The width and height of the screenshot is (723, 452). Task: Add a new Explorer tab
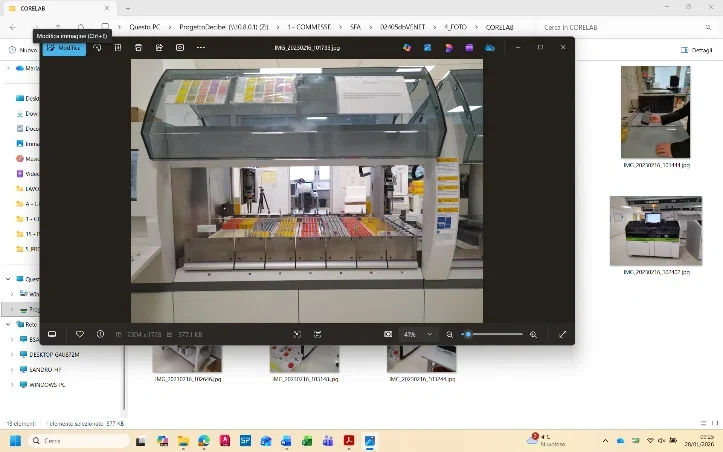click(128, 8)
